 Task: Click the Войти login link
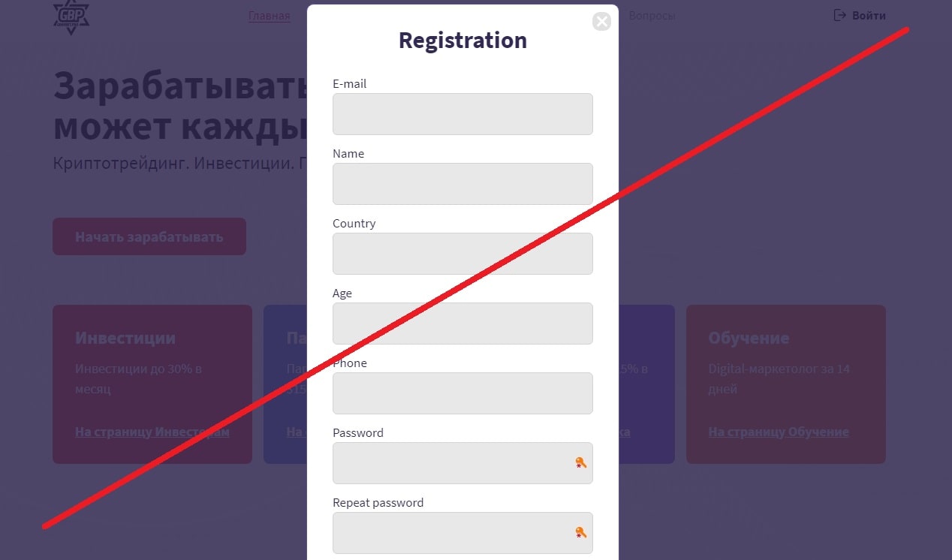(x=869, y=16)
